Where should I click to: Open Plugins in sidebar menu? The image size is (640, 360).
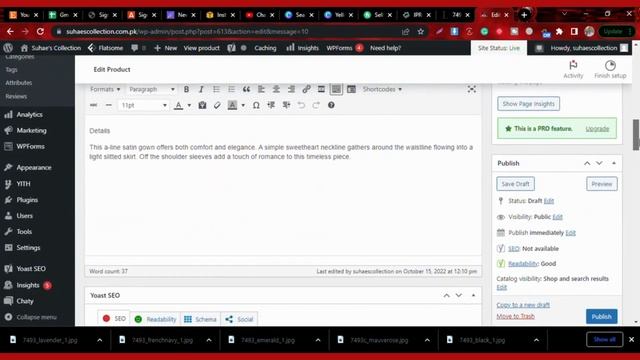click(x=27, y=200)
